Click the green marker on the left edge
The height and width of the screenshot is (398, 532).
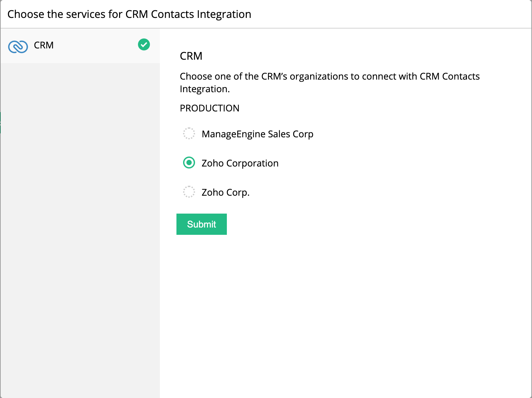[x=0, y=123]
